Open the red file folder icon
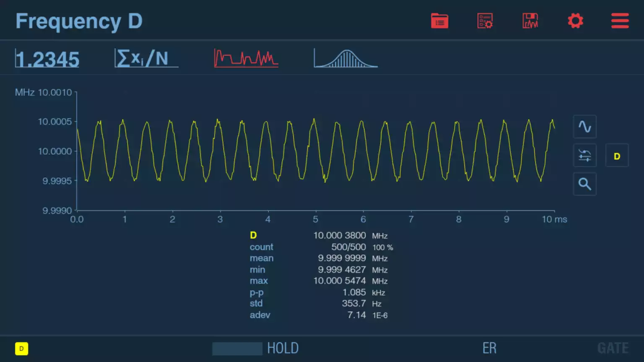The width and height of the screenshot is (644, 362). click(x=439, y=21)
